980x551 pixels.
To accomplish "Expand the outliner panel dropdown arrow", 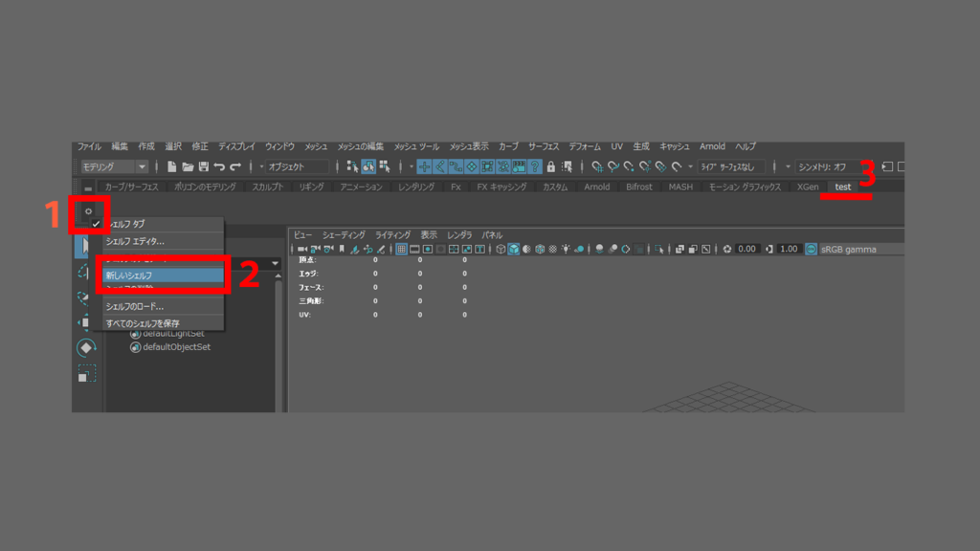I will pos(275,264).
